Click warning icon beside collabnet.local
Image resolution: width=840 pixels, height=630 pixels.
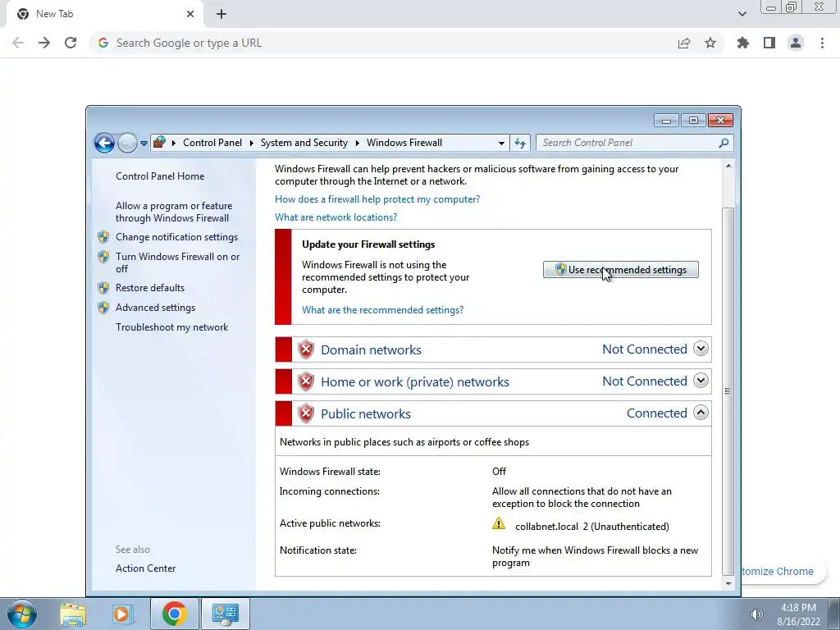tap(498, 523)
